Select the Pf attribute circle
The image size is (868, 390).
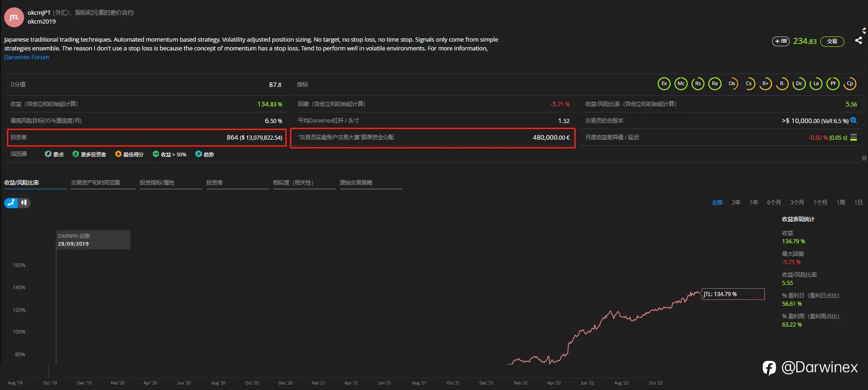point(833,84)
